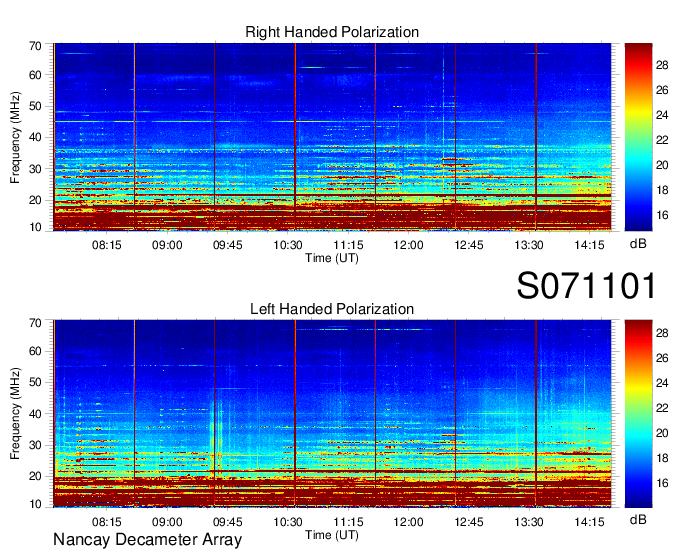Image resolution: width=680 pixels, height=552 pixels.
Task: Click the 50 frequency tick on top plot
Action: (x=35, y=106)
